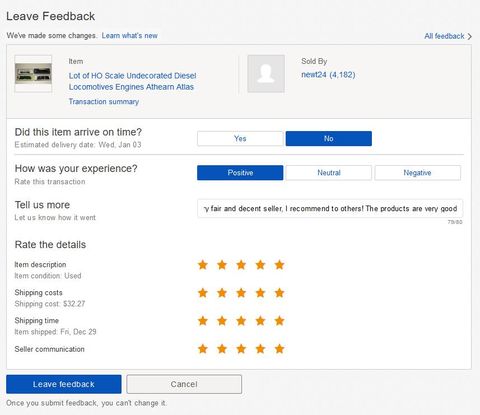Set Shipping costs rating to five stars

(279, 293)
